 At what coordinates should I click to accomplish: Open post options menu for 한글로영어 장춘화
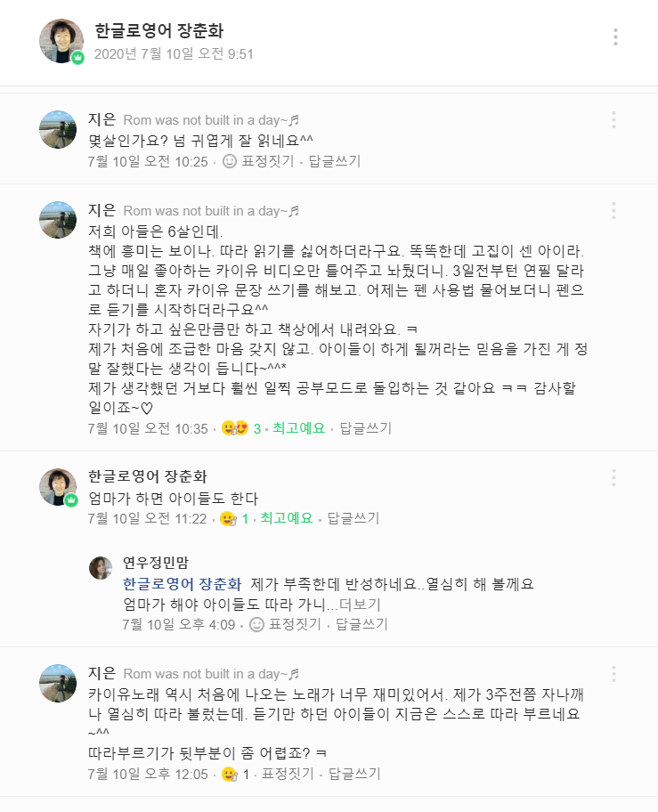pyautogui.click(x=614, y=37)
